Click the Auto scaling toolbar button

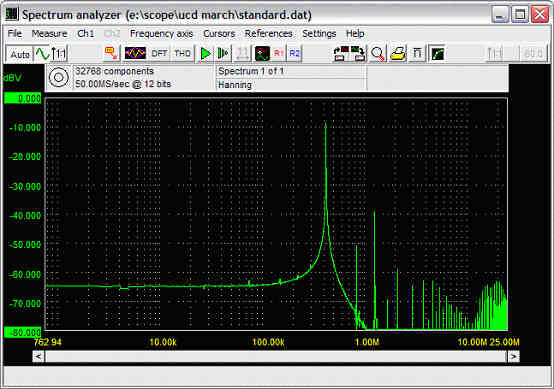coord(20,54)
